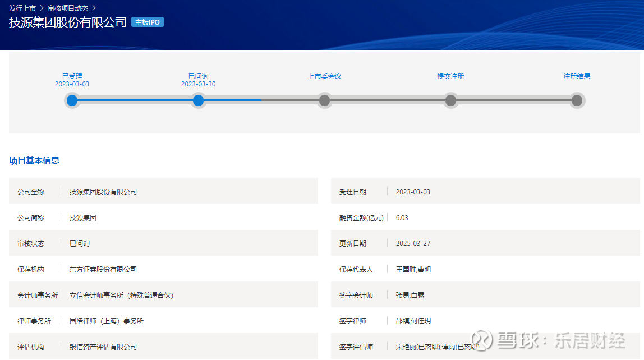Image resolution: width=644 pixels, height=360 pixels.
Task: Click the 签字评估师 value 宋艳丽(已离职)
Action: pos(418,347)
